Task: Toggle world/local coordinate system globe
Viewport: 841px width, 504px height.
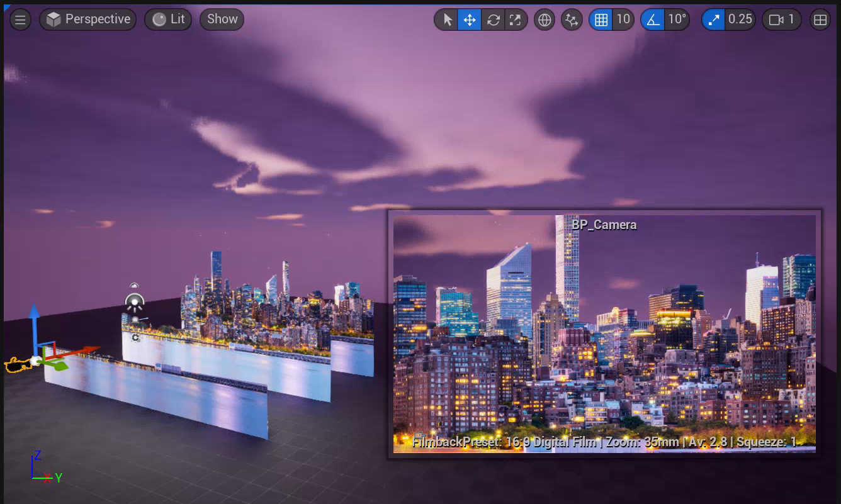Action: (x=545, y=20)
